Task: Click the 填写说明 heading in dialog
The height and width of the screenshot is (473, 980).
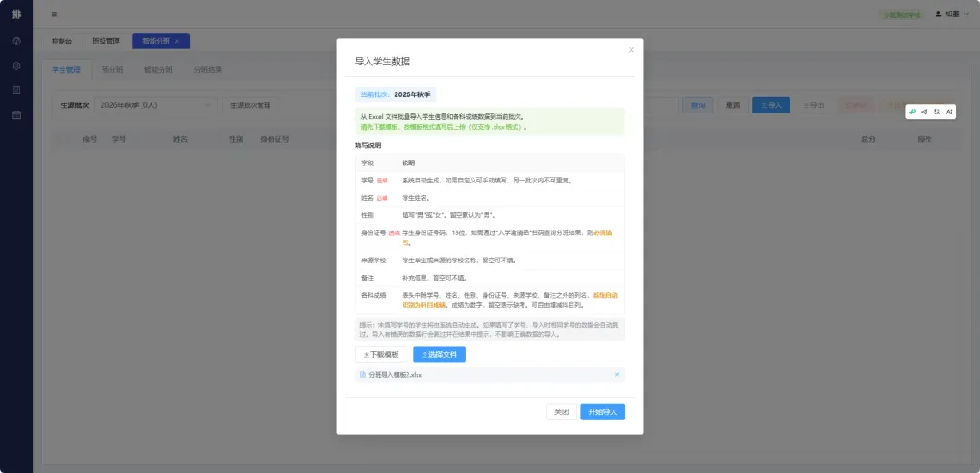Action: click(x=368, y=145)
